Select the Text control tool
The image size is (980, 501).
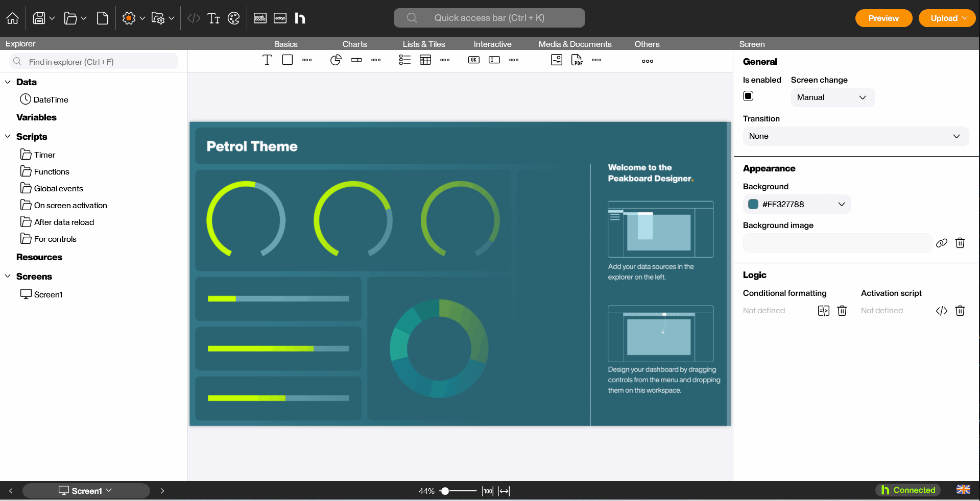267,60
